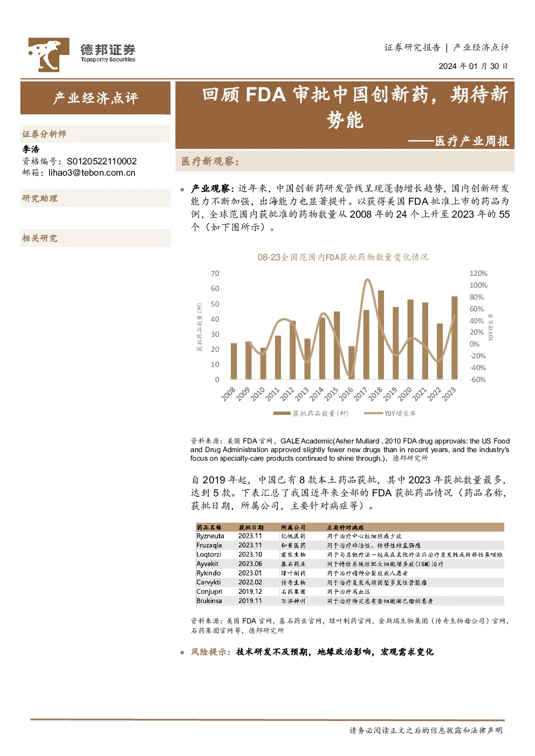The height and width of the screenshot is (756, 535).
Task: Click the 2016 year label on chart axis
Action: [x=346, y=394]
